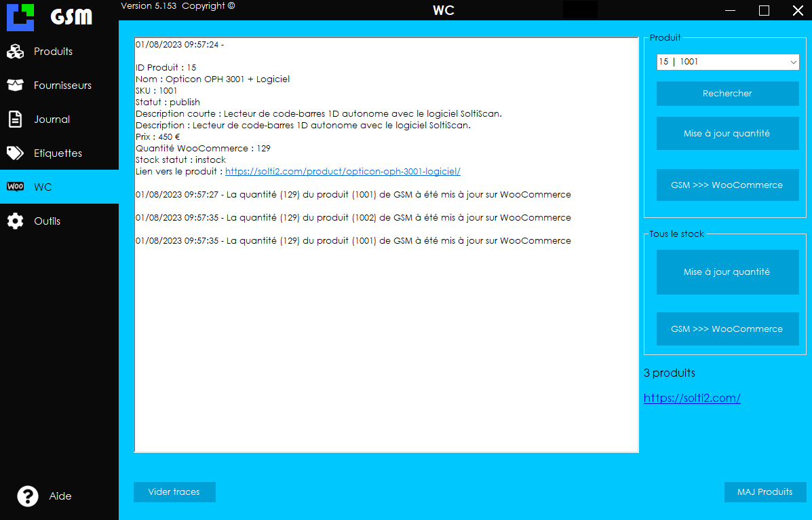The height and width of the screenshot is (520, 812).
Task: Open the opticon-oph-3001-logiciel product link
Action: click(343, 171)
